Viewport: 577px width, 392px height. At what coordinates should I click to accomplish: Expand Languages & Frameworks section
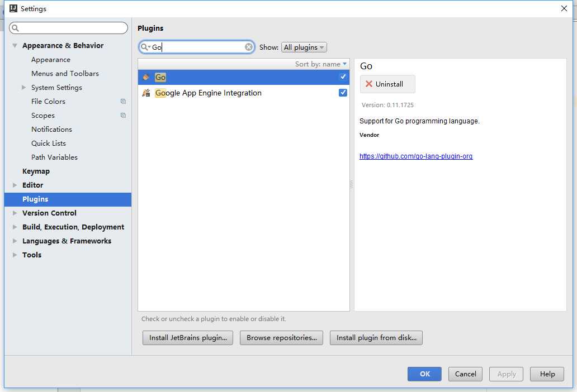click(x=15, y=241)
